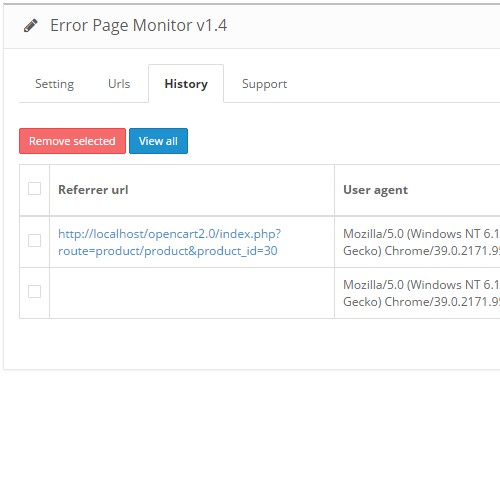This screenshot has width=500, height=500.
Task: Click the empty referrer cell in second row
Action: [192, 293]
